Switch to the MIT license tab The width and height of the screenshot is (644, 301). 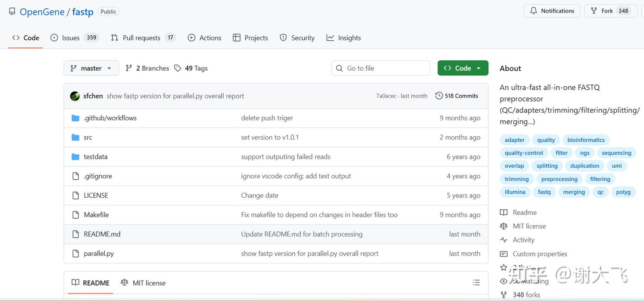click(143, 283)
